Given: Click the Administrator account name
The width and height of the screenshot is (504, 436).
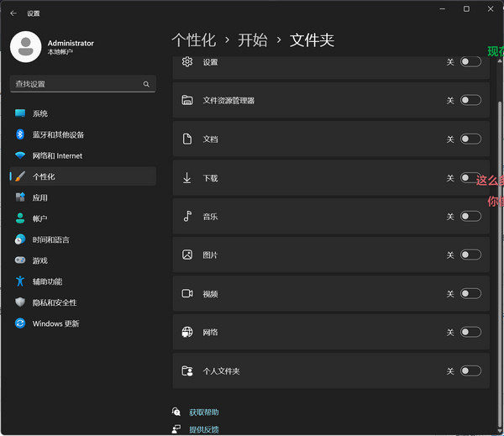Looking at the screenshot, I should [x=71, y=43].
